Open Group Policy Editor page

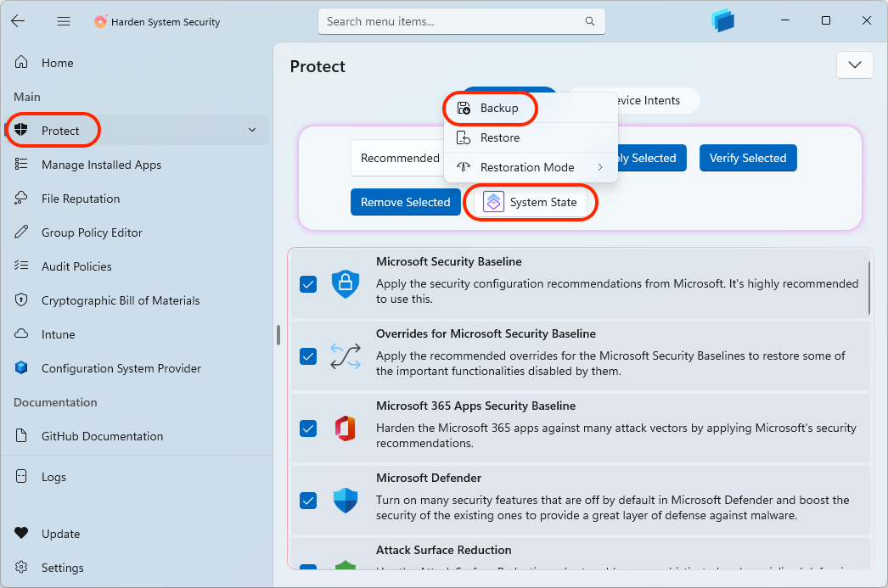137,232
